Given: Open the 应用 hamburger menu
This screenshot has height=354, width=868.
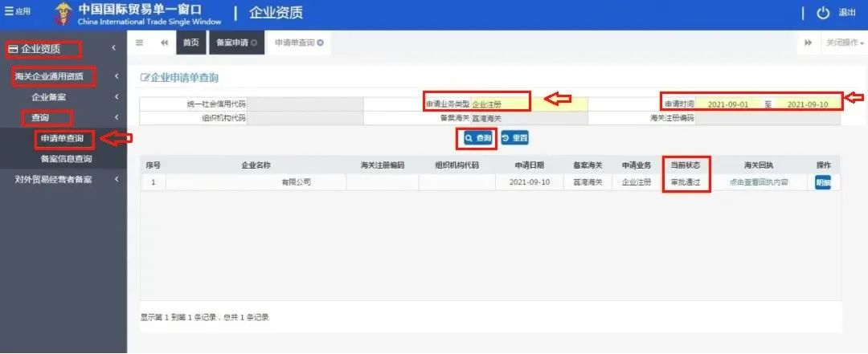Looking at the screenshot, I should tap(18, 11).
